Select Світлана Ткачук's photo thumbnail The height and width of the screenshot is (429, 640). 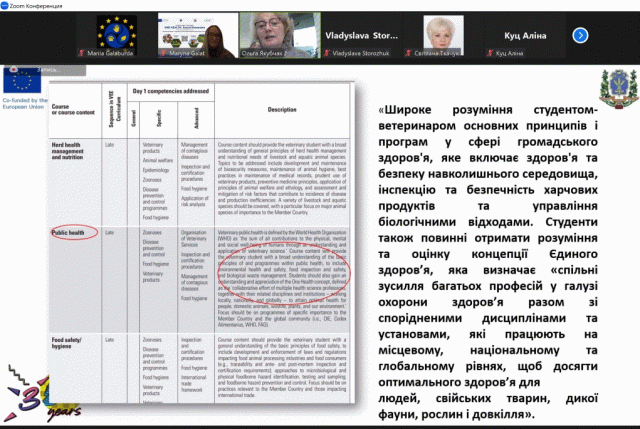click(443, 35)
